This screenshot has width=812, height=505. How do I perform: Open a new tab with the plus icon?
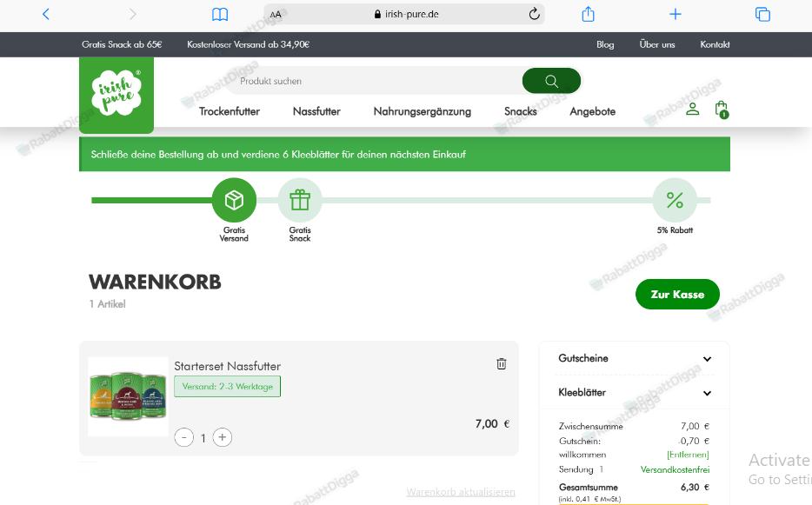coord(675,14)
